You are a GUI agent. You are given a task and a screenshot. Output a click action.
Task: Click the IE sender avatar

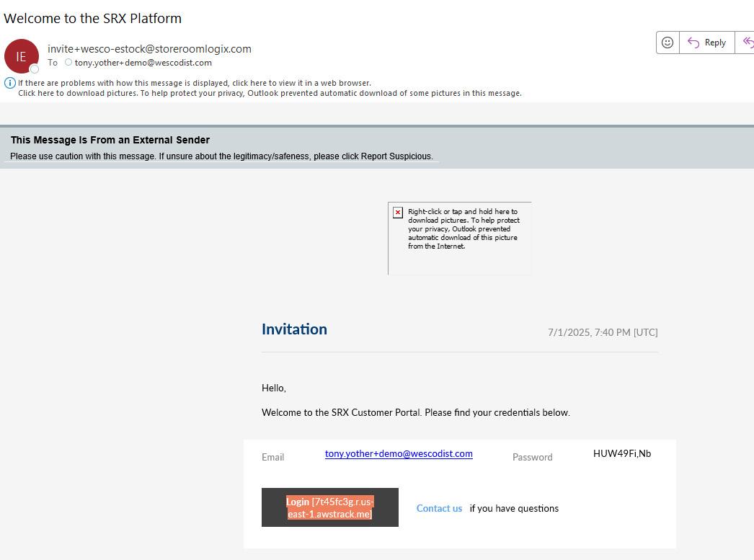(22, 56)
